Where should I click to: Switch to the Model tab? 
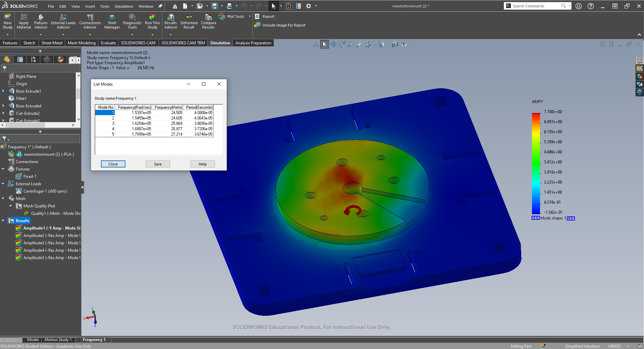[x=33, y=340]
